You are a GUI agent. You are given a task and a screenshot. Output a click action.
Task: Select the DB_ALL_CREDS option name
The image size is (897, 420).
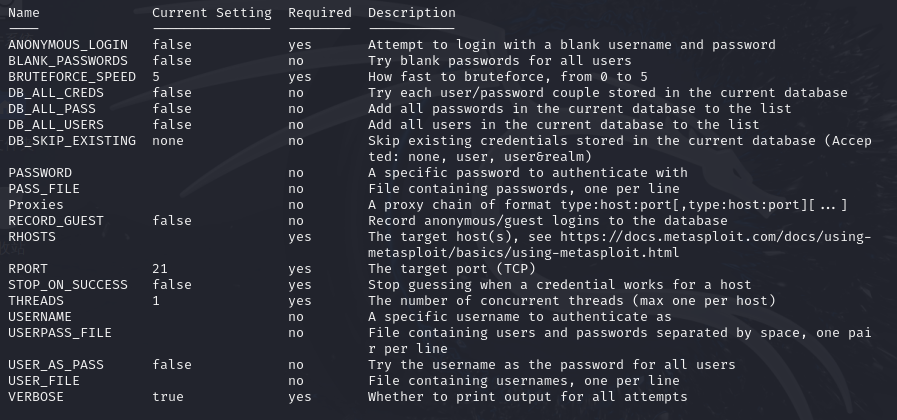[x=56, y=93]
